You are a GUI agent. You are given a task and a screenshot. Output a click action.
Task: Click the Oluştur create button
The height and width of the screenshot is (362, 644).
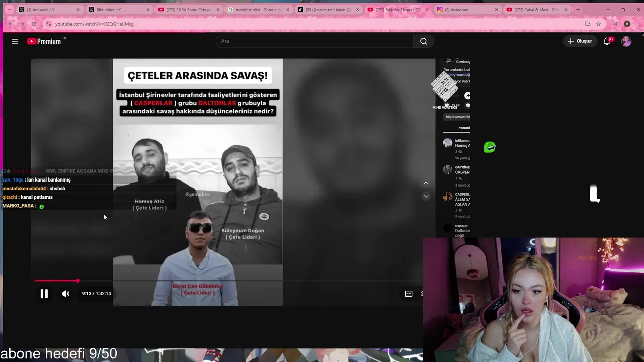(x=580, y=41)
